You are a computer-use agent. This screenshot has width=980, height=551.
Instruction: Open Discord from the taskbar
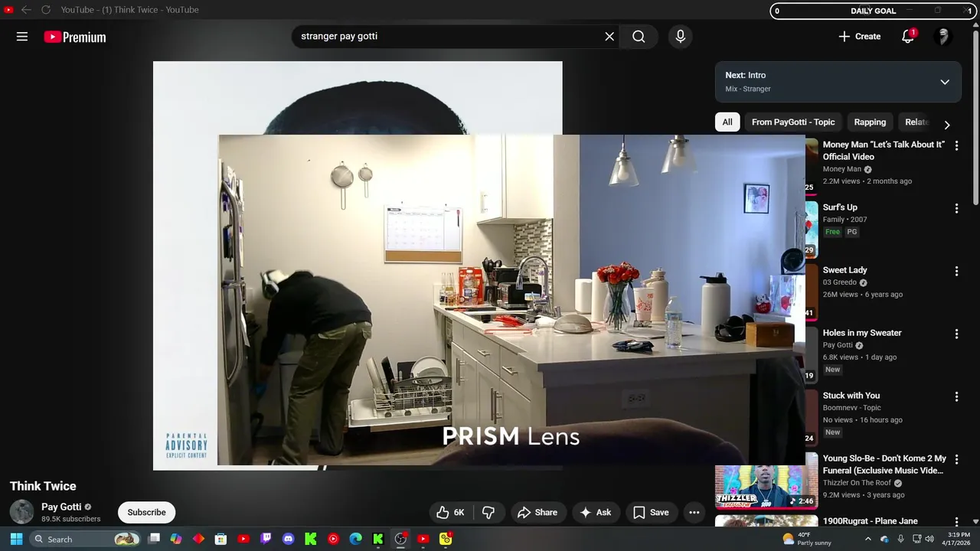(x=288, y=539)
